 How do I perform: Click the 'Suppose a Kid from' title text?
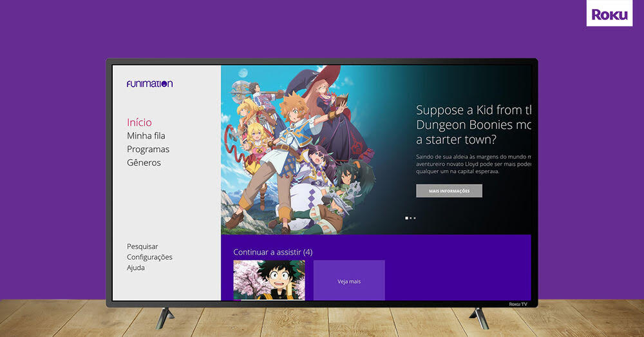pos(473,125)
